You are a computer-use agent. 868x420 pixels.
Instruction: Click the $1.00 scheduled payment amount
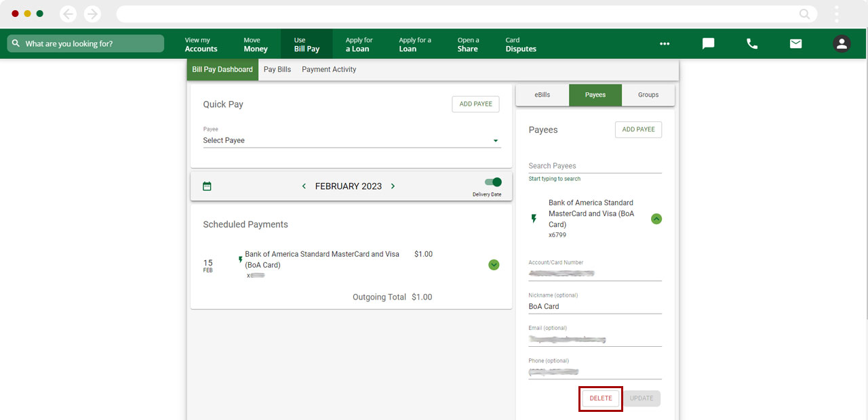click(x=423, y=254)
